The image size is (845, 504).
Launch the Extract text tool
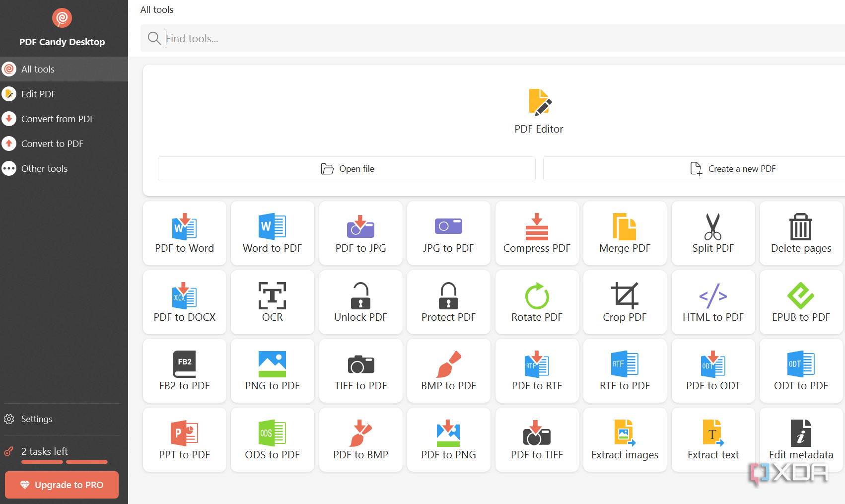click(713, 439)
